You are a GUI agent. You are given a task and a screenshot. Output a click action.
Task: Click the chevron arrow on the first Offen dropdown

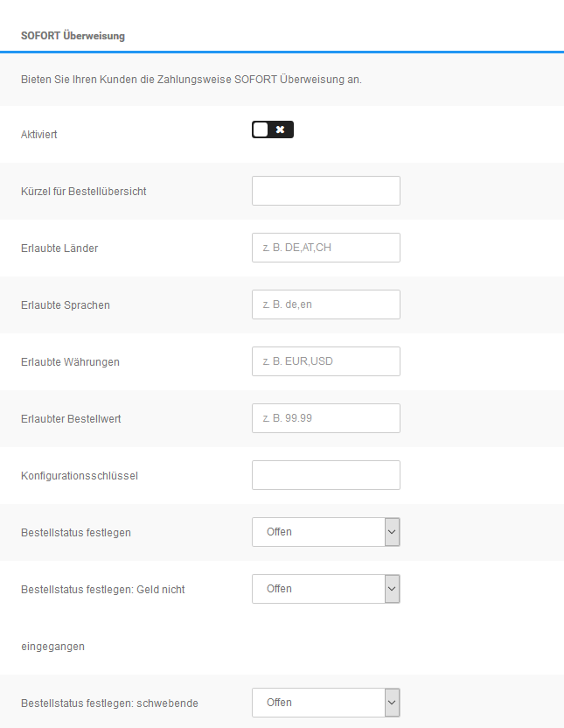pyautogui.click(x=392, y=531)
